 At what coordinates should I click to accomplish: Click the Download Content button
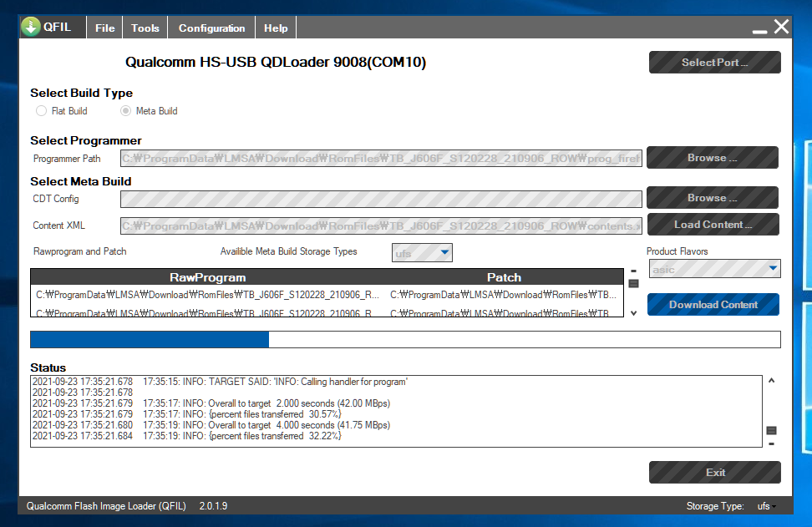(713, 304)
